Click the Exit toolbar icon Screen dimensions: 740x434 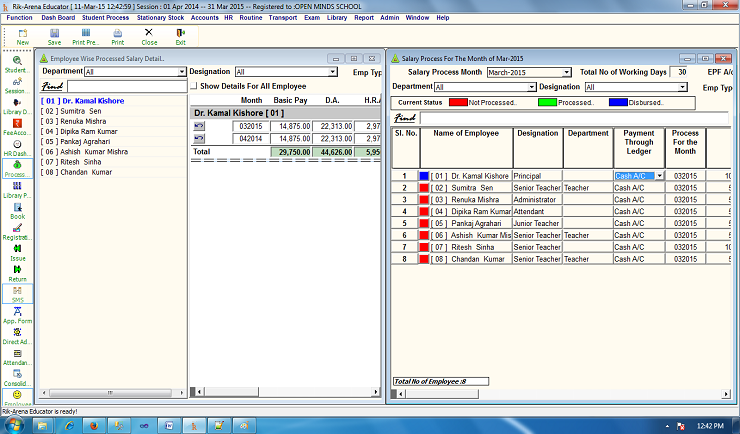180,36
